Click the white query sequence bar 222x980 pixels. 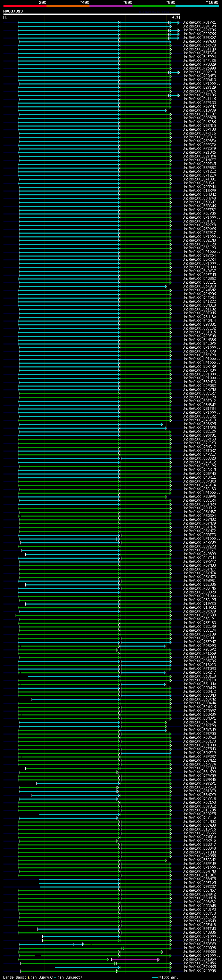[x=92, y=14]
